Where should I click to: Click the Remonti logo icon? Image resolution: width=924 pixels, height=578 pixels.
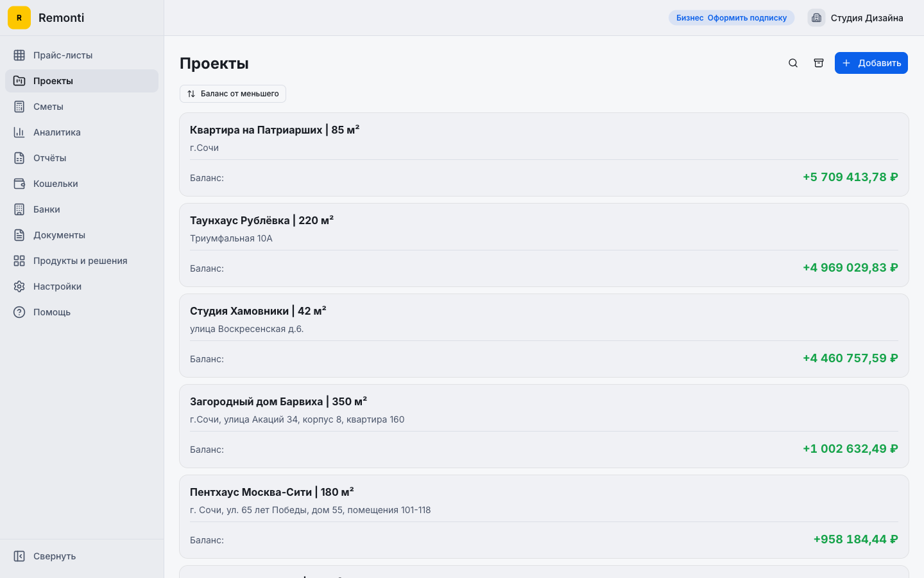pyautogui.click(x=19, y=18)
